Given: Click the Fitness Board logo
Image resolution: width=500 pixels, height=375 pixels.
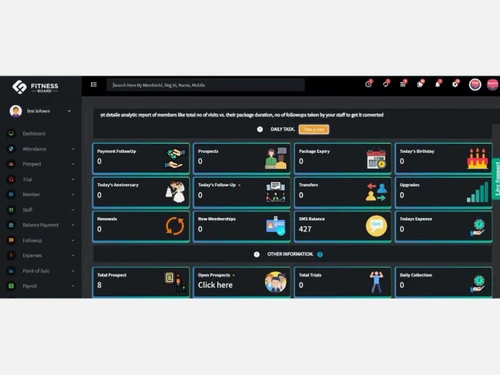Looking at the screenshot, I should 35,87.
